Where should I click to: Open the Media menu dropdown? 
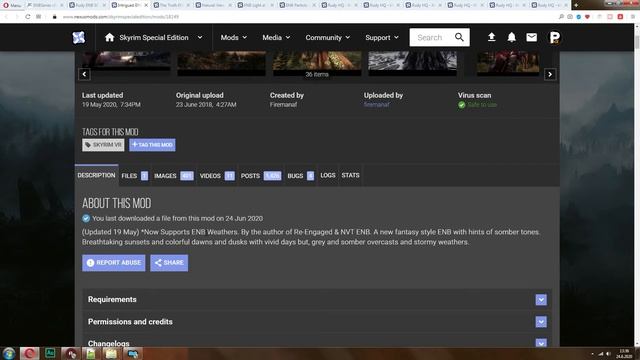(x=276, y=38)
